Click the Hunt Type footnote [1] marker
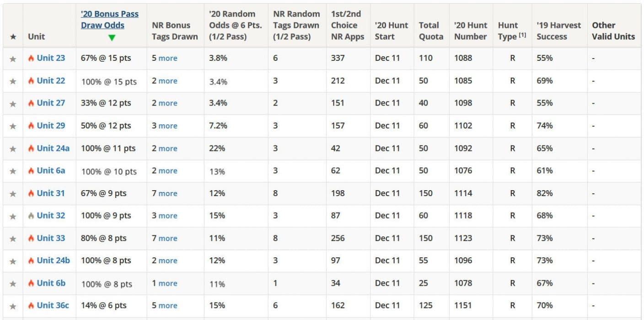 click(522, 35)
